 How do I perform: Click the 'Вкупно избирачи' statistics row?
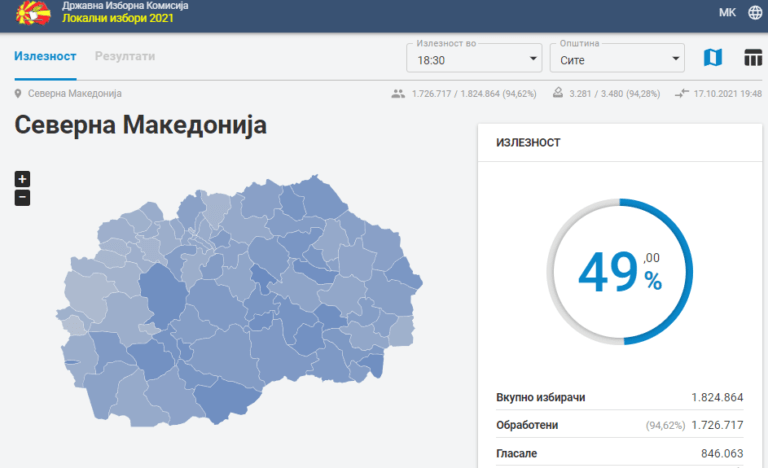point(620,397)
